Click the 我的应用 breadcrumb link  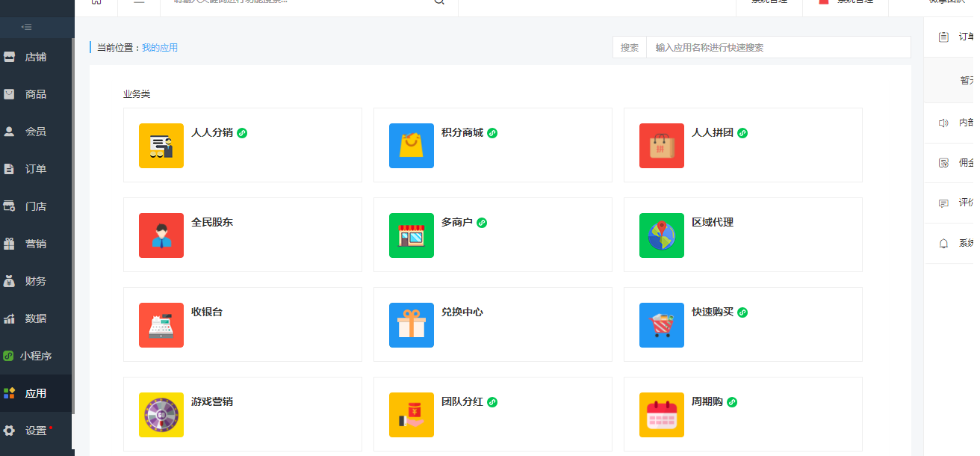[158, 47]
